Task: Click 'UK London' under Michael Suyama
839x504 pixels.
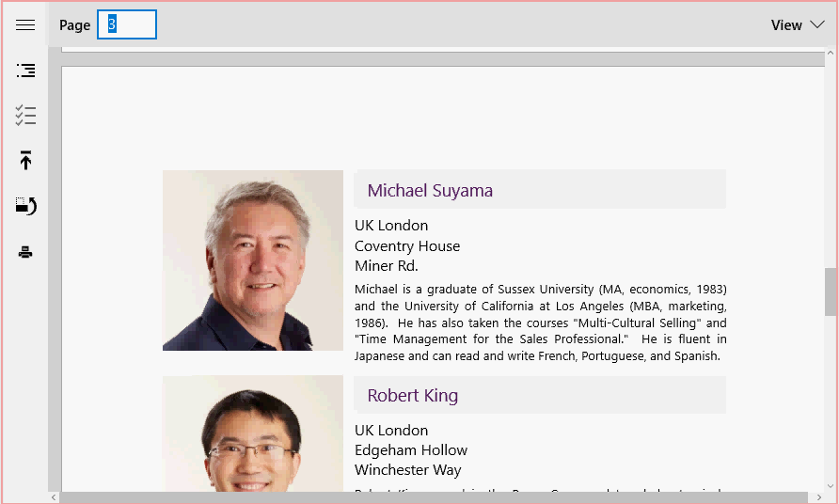Action: point(391,226)
